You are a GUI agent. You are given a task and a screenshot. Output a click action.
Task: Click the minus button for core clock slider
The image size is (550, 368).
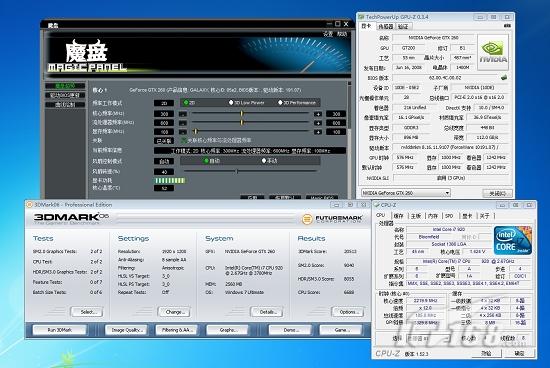point(183,114)
